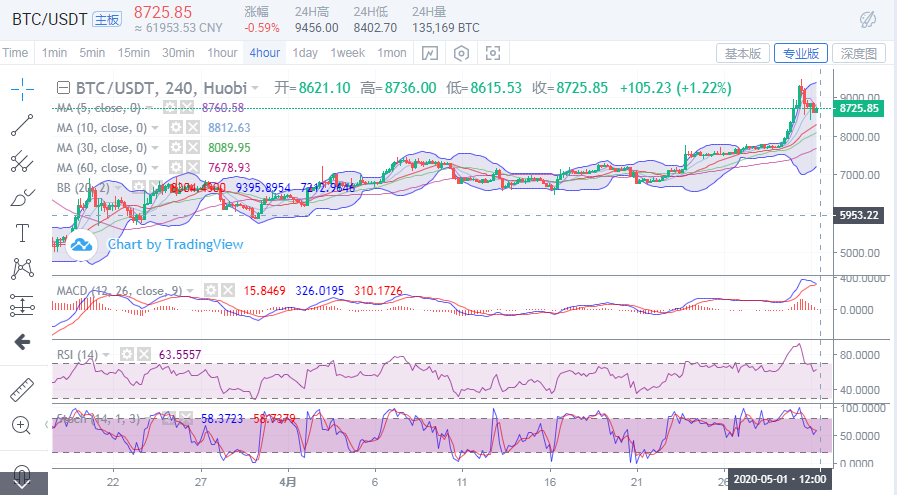Select the text annotation tool
The width and height of the screenshot is (897, 495).
pos(22,233)
